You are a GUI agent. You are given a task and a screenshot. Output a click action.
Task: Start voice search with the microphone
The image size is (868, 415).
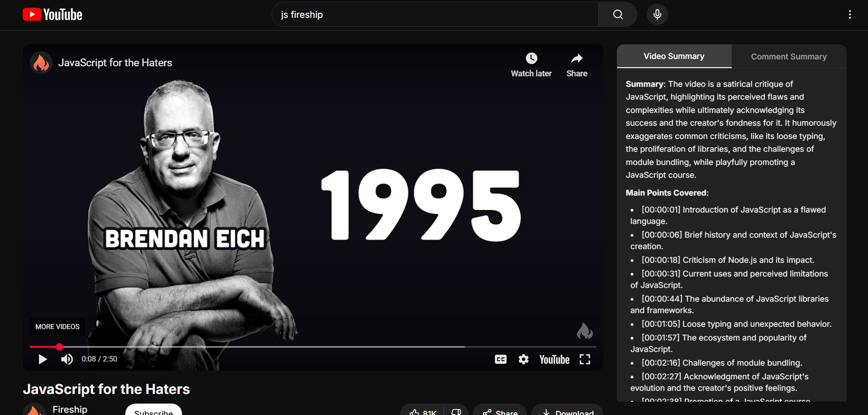(x=657, y=15)
